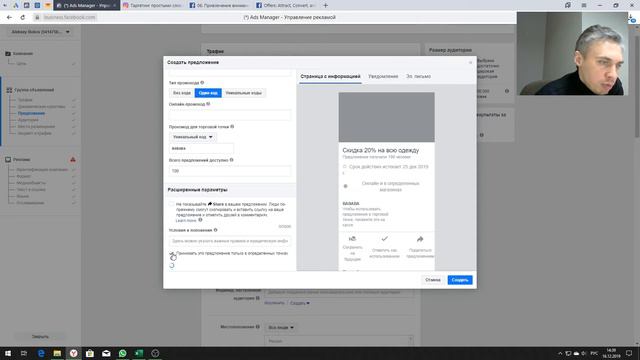Click the save for later icon in preview

(x=353, y=239)
